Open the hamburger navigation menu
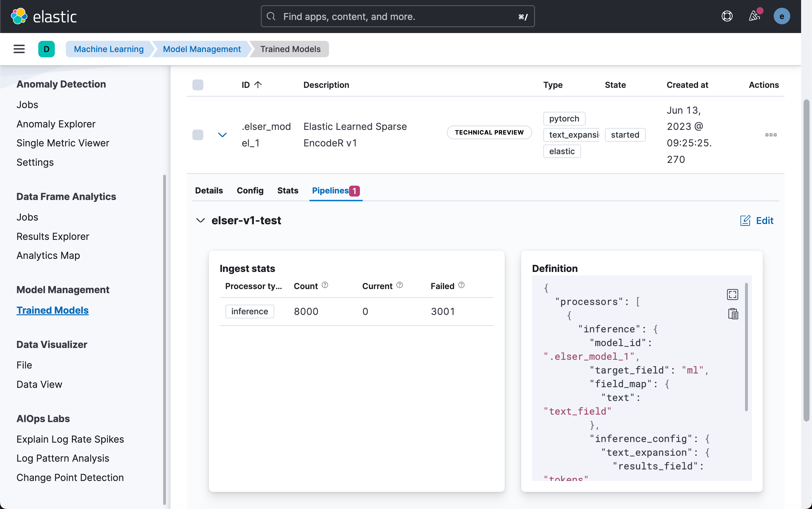Viewport: 812px width, 509px height. pos(19,49)
